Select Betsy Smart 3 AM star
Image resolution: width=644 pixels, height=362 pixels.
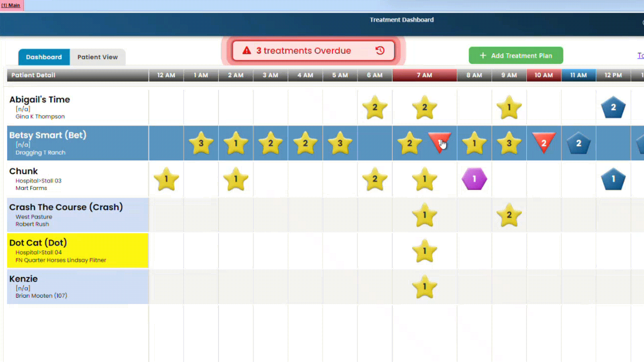pos(270,143)
